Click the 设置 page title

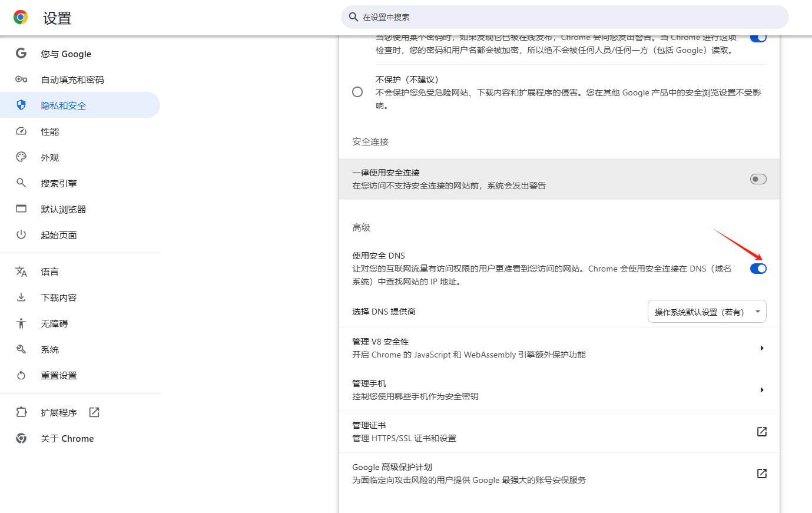(x=57, y=18)
